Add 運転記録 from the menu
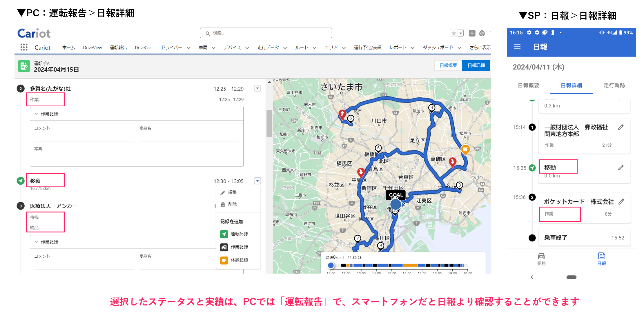Viewport: 644px width, 313px height. pos(239,234)
